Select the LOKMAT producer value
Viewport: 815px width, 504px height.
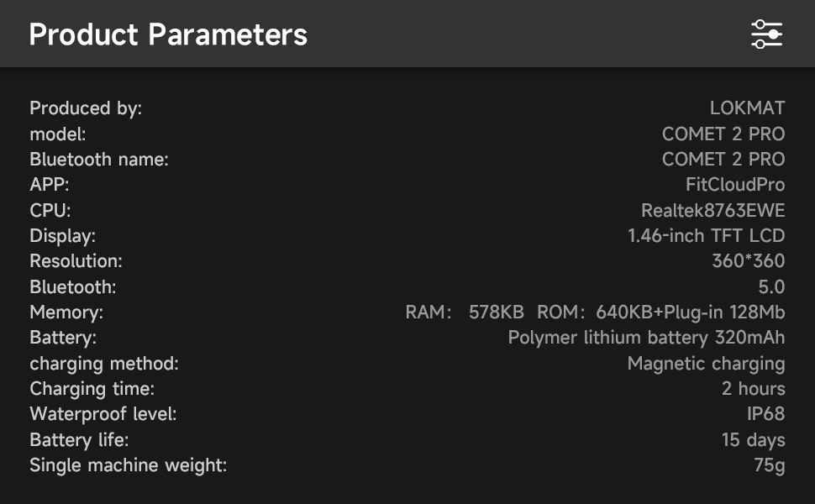748,108
